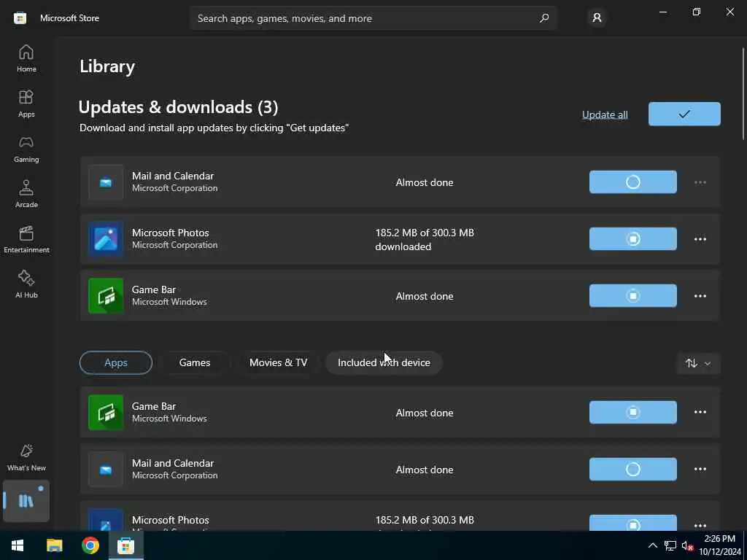Screen dimensions: 747x560
Task: Click 185.2 MB of 300.3 MB downloaded text
Action: (x=425, y=239)
